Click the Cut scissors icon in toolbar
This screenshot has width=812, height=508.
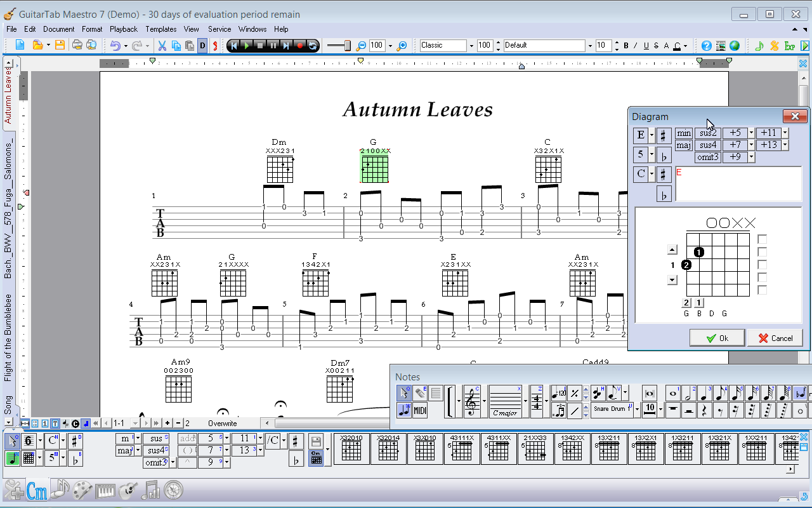tap(162, 45)
